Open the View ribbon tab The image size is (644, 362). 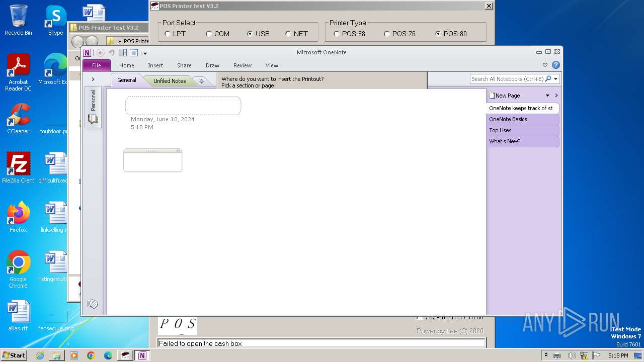(x=272, y=65)
